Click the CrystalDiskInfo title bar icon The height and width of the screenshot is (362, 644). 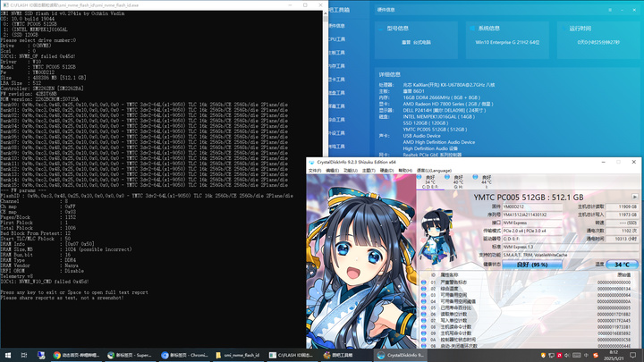[312, 162]
